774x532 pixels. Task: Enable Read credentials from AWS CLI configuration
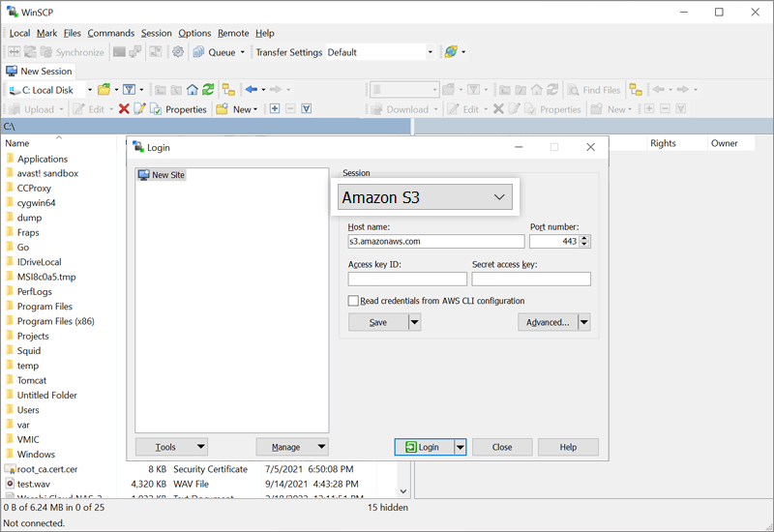coord(353,301)
